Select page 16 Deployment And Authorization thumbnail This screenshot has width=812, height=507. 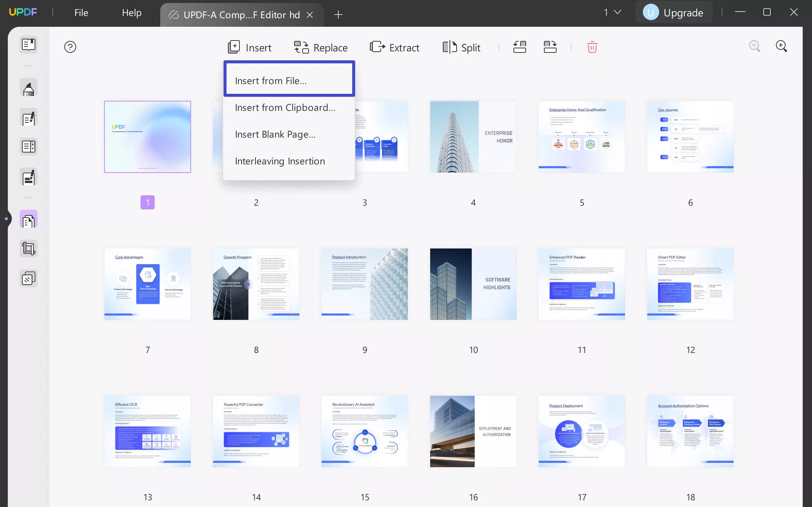click(473, 431)
